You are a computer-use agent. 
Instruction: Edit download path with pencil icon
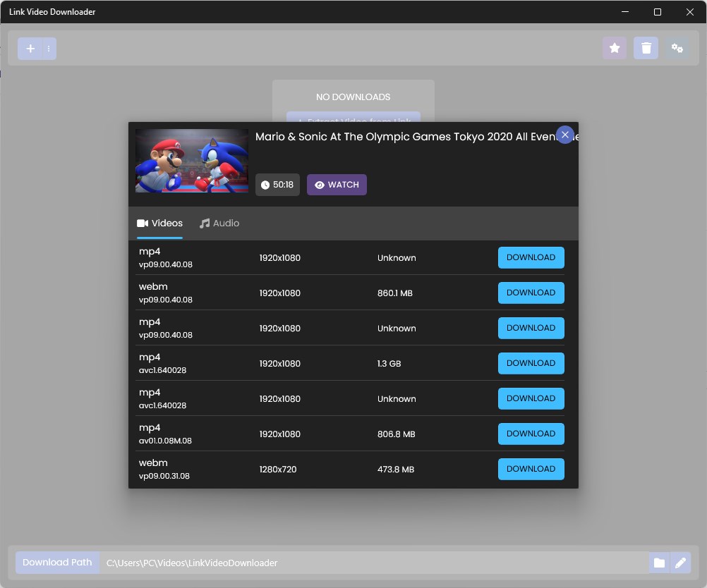[x=680, y=563]
